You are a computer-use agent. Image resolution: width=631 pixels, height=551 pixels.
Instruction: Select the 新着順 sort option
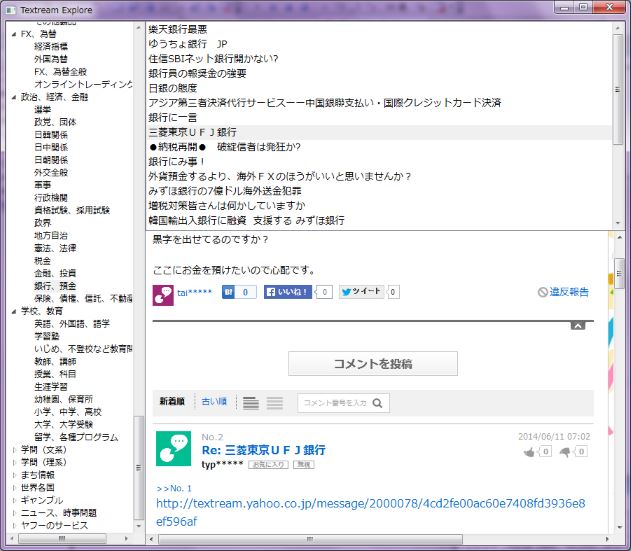172,401
